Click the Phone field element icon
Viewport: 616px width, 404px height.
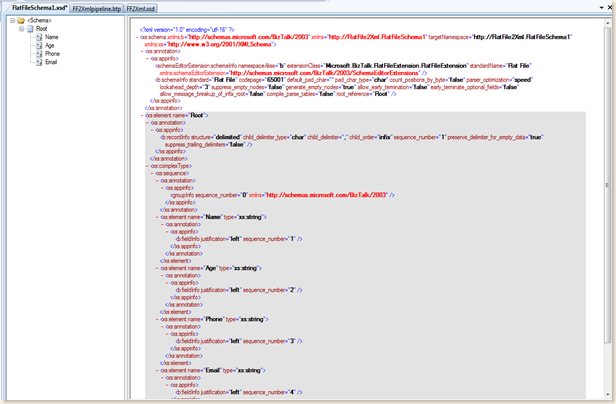(x=40, y=53)
